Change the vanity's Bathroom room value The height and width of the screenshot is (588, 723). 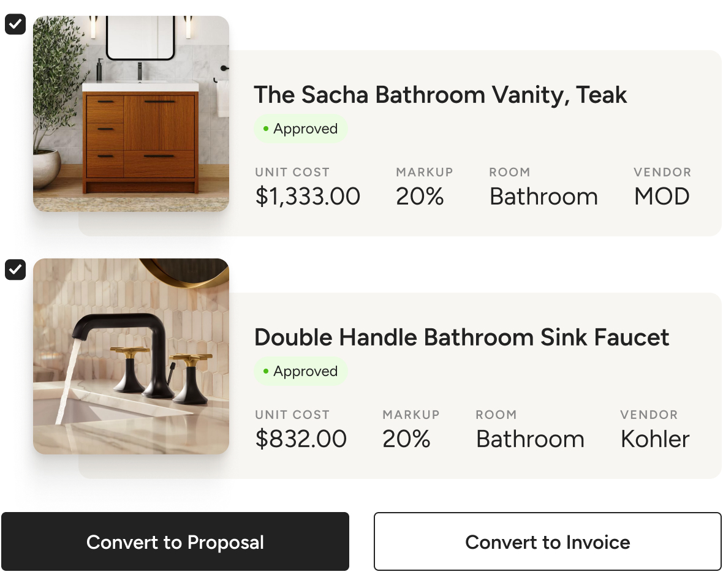543,197
